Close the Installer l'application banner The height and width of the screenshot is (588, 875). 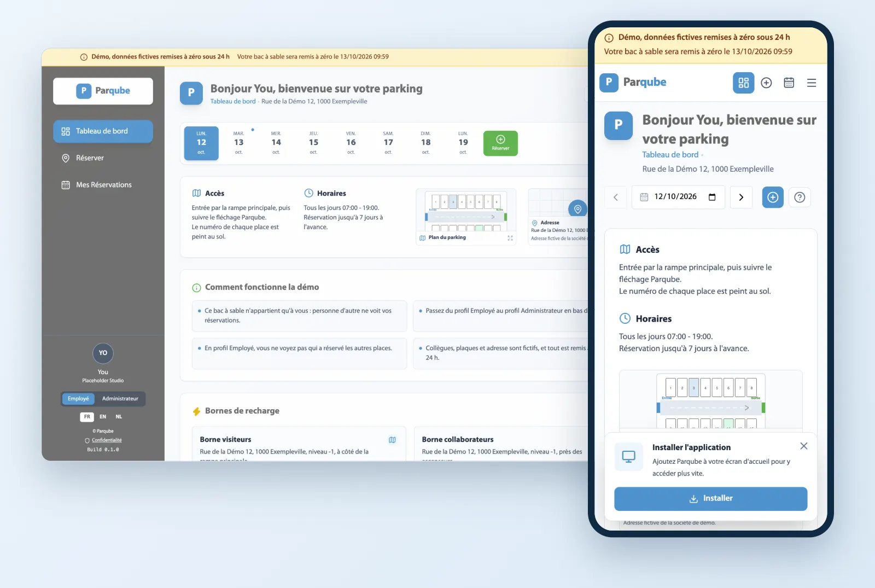pos(803,446)
